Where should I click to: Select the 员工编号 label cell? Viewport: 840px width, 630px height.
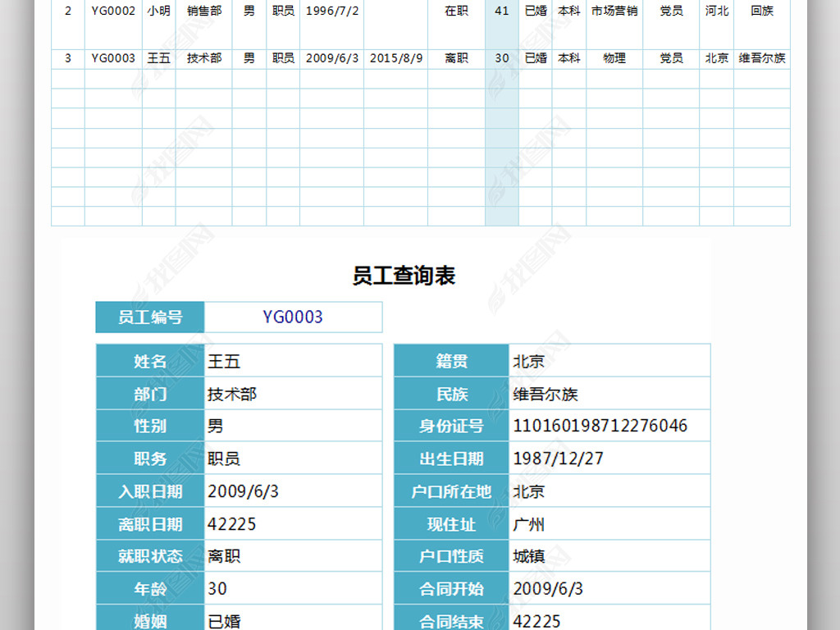point(150,317)
